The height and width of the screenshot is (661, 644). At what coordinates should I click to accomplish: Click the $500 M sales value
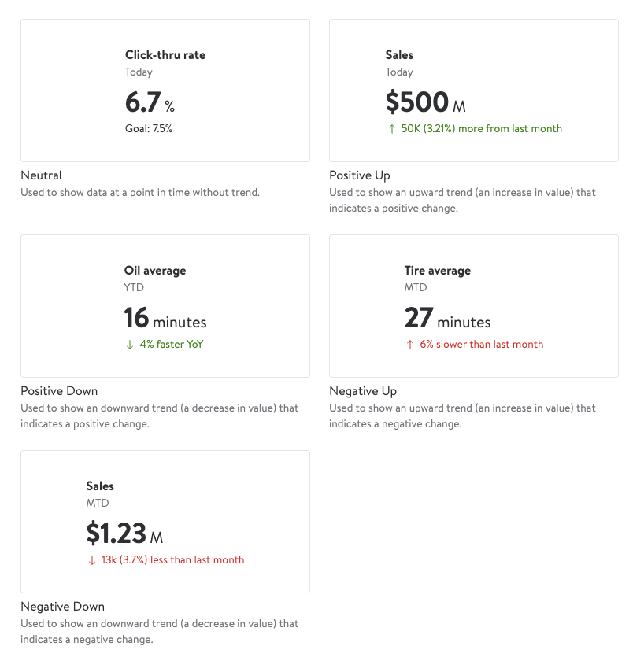(x=425, y=103)
